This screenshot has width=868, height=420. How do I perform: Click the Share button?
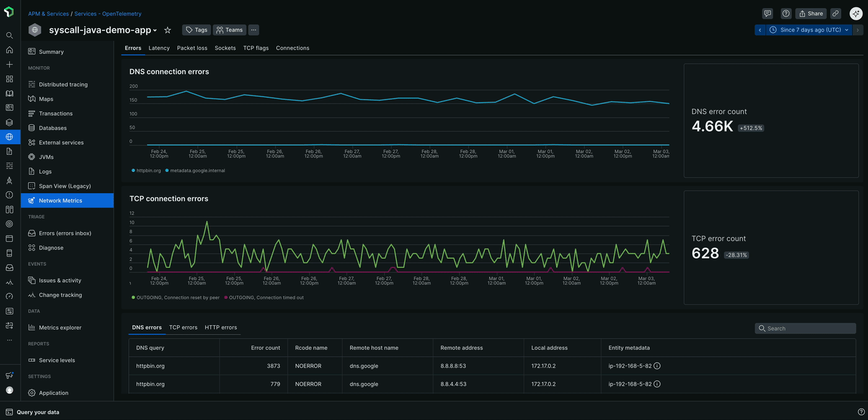(x=810, y=13)
